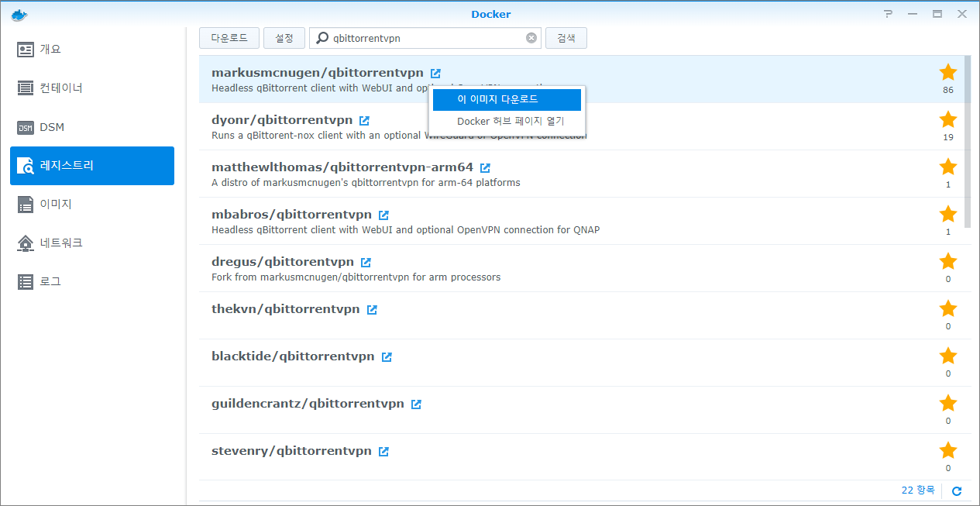Switch to 컨테이너 section
Screen dimensions: 980x506
92,88
